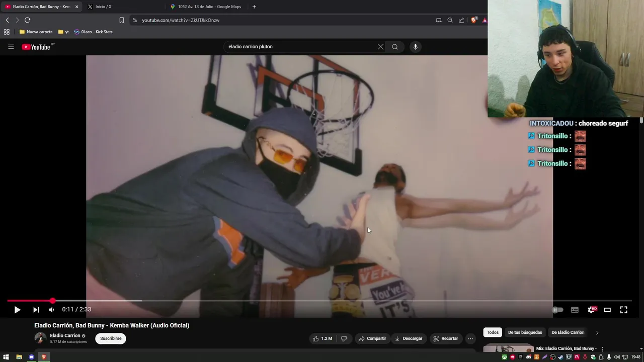The height and width of the screenshot is (362, 644).
Task: Open the yt bookmarks folder
Action: [63, 32]
